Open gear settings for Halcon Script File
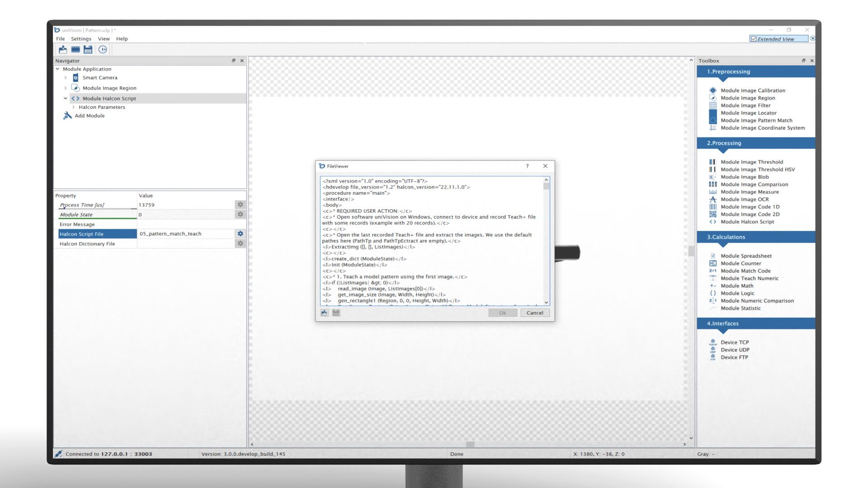This screenshot has width=868, height=488. tap(241, 234)
